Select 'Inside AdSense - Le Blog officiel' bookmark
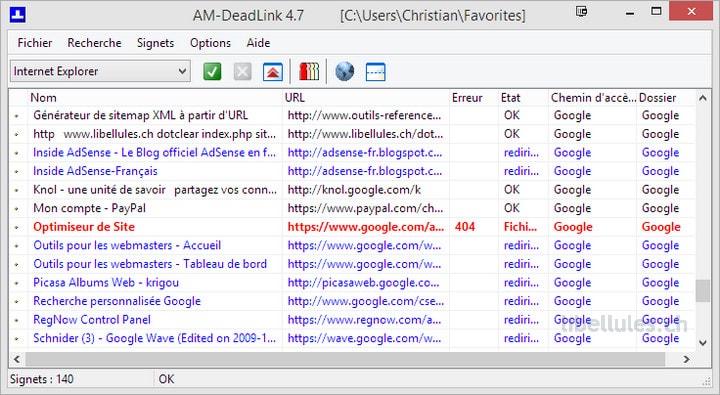 click(x=154, y=152)
